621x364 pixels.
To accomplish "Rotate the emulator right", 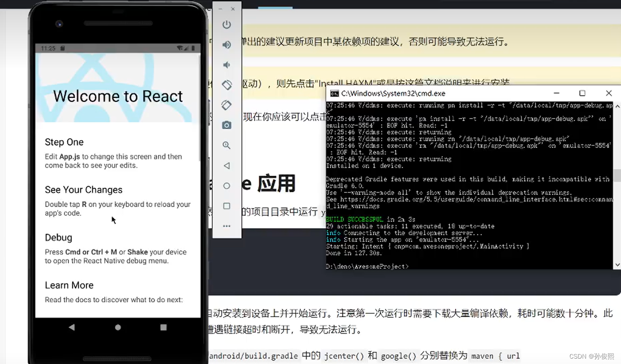I will pos(227,105).
